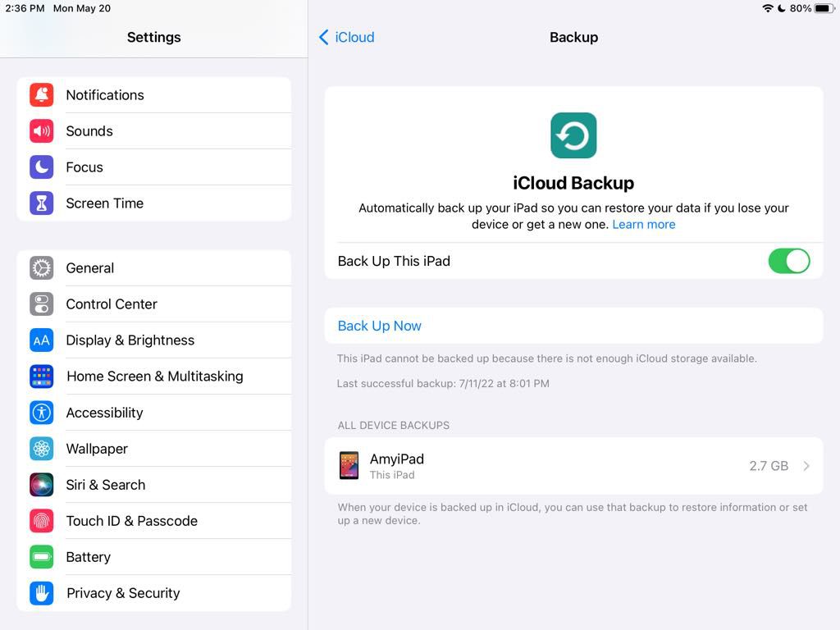Select Accessibility in settings list

coord(154,413)
